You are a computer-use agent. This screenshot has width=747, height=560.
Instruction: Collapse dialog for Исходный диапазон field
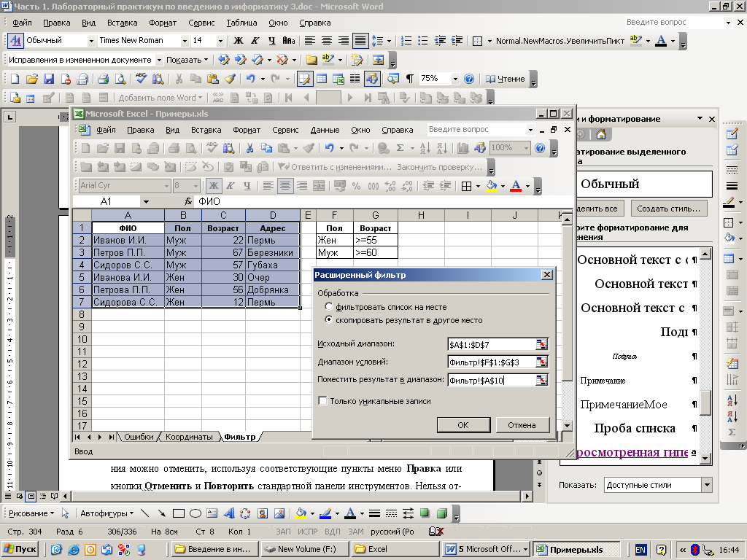pos(542,344)
